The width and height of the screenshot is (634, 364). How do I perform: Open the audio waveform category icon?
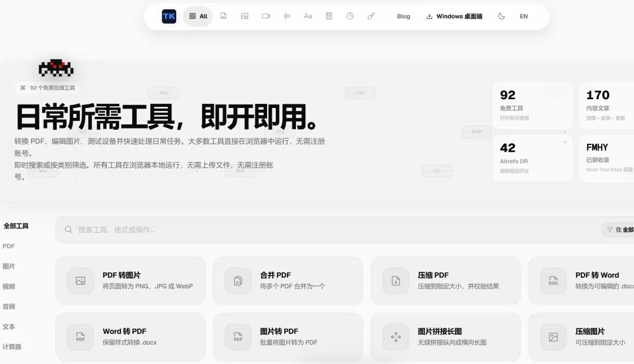point(286,16)
